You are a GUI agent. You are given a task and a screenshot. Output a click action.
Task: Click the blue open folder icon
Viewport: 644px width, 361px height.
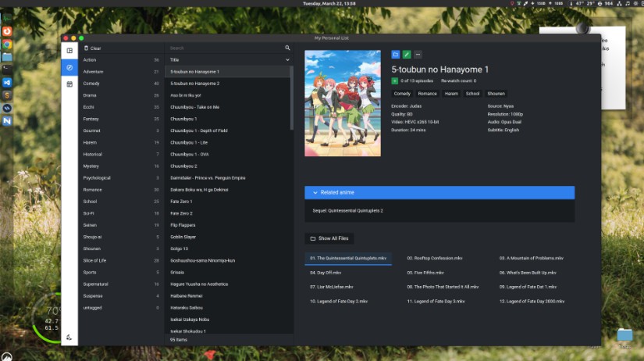(x=396, y=55)
